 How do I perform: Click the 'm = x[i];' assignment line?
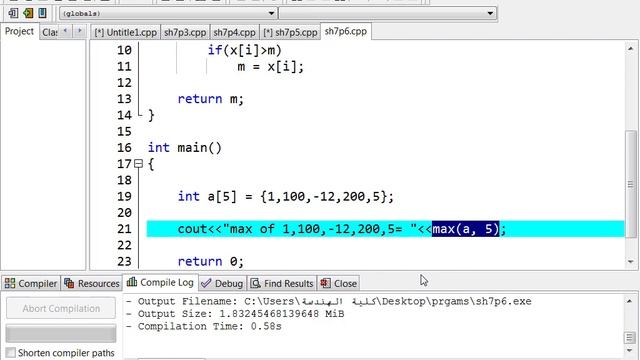click(271, 67)
